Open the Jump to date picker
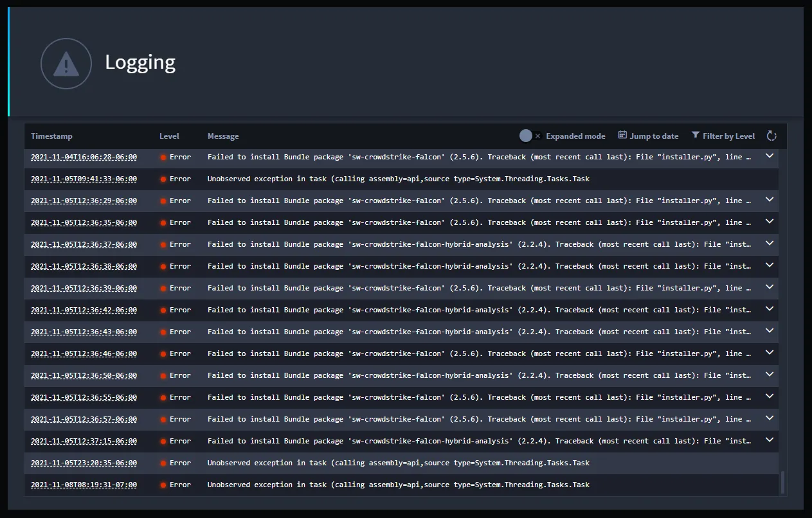The width and height of the screenshot is (812, 518). click(648, 136)
